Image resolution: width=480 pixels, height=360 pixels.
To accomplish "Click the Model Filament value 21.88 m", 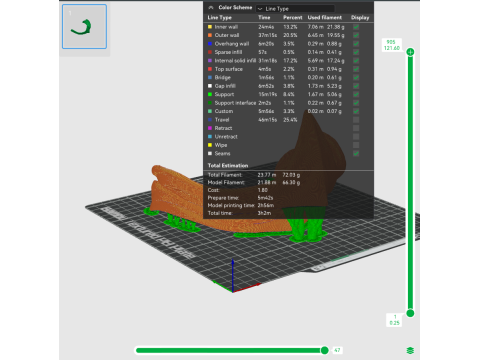I will tap(267, 182).
